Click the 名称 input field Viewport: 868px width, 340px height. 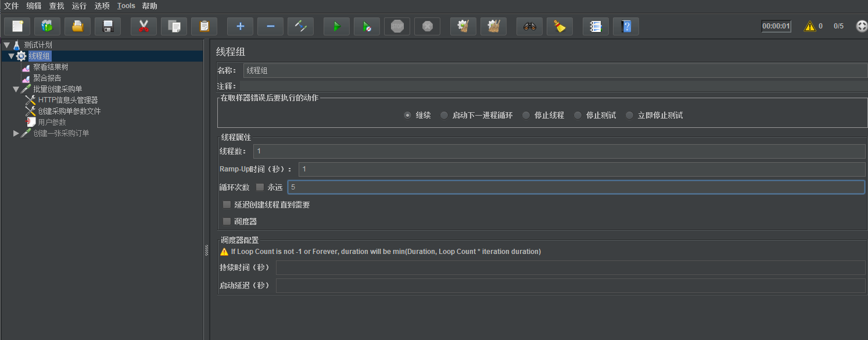click(x=554, y=70)
